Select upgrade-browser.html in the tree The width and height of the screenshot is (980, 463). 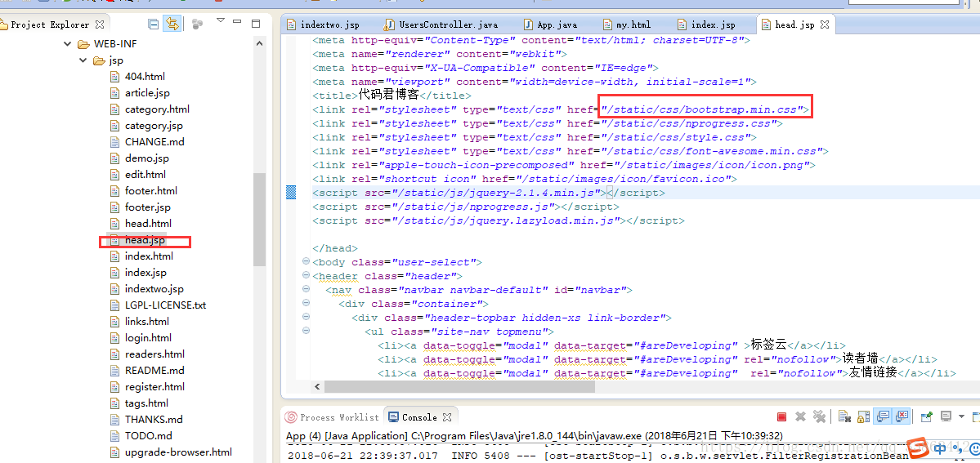(178, 451)
